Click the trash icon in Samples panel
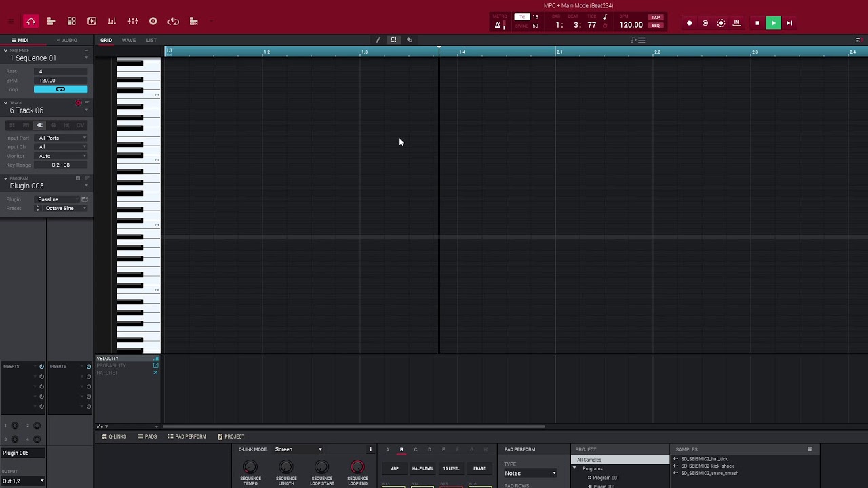Viewport: 868px width, 488px height. pyautogui.click(x=809, y=449)
